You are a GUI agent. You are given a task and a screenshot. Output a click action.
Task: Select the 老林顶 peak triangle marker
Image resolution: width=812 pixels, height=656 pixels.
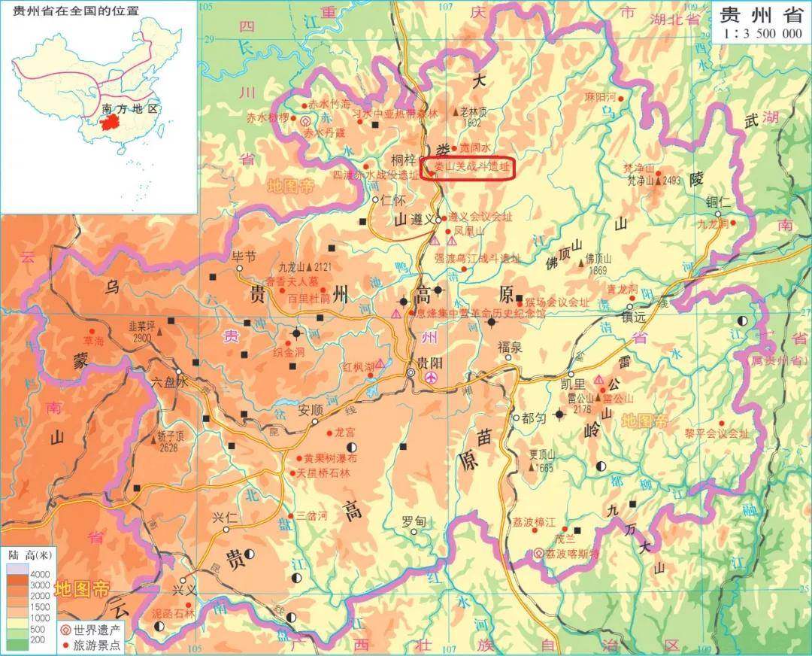[x=456, y=111]
